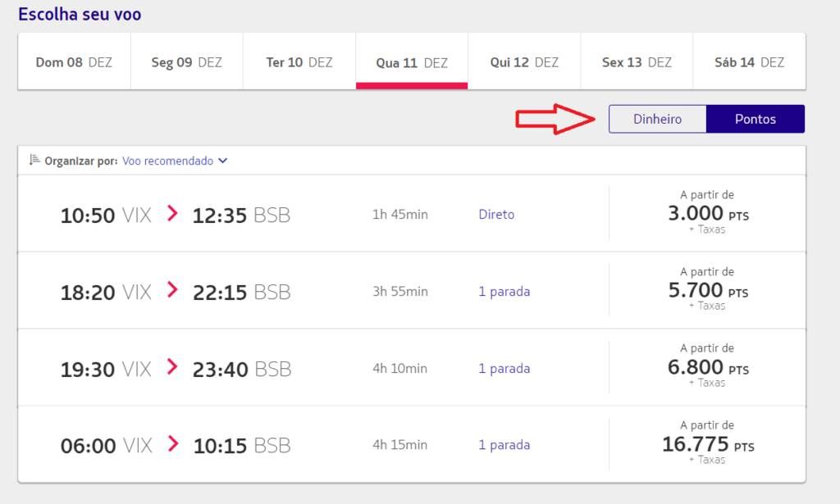Switch pricing to Dinheiro

pos(657,119)
